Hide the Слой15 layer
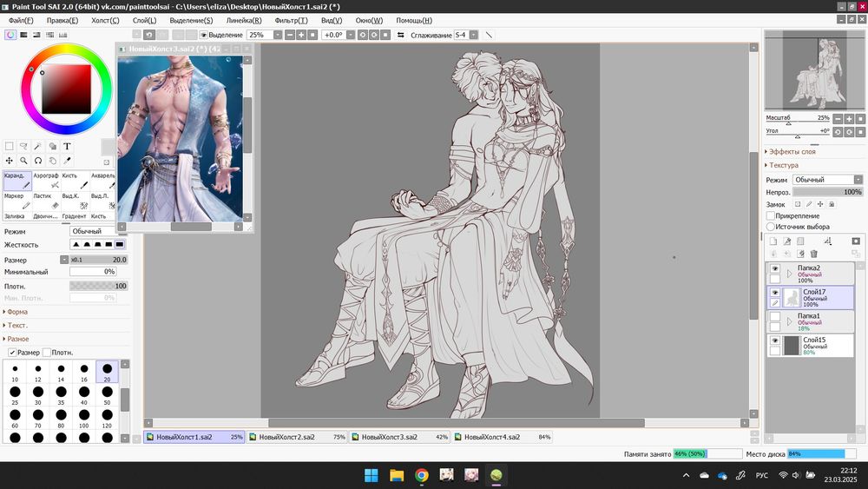 click(774, 340)
